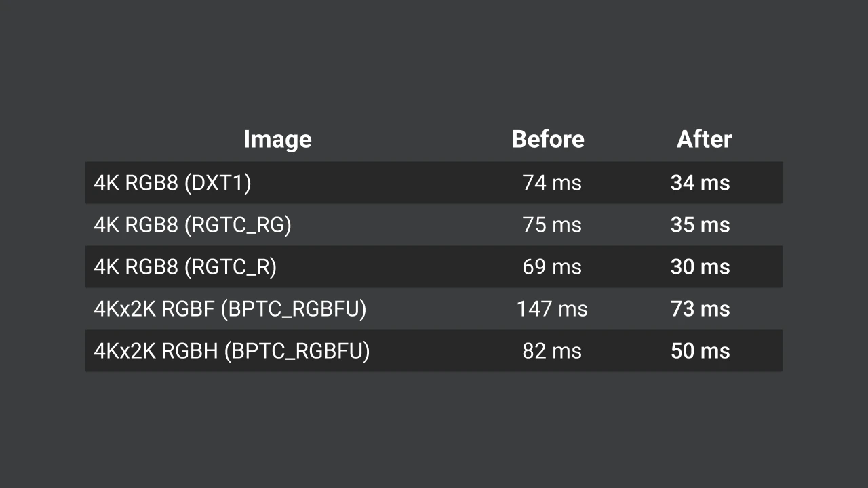Image resolution: width=868 pixels, height=488 pixels.
Task: Click the Image column header
Action: (277, 139)
